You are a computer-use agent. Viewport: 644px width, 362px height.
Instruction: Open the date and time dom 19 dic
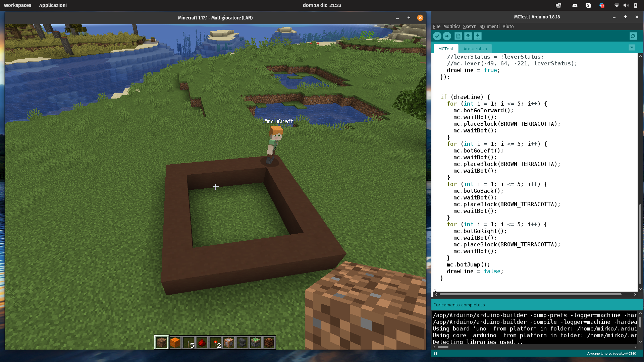pyautogui.click(x=322, y=5)
